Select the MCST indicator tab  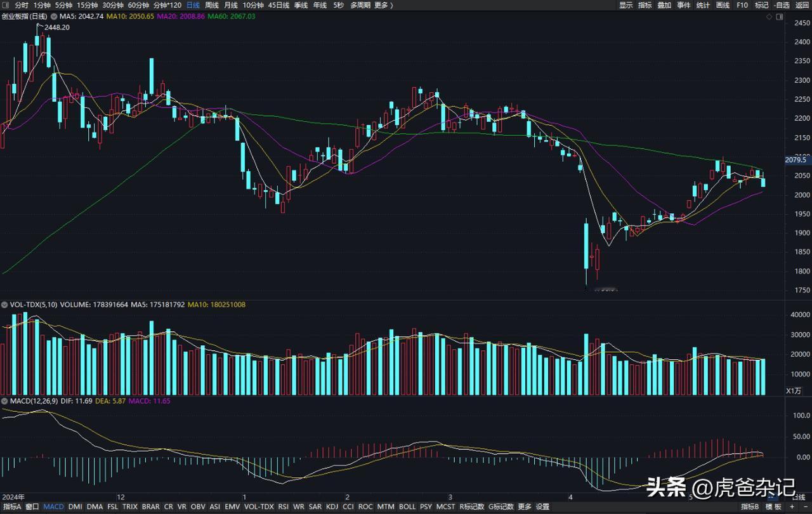click(x=446, y=507)
